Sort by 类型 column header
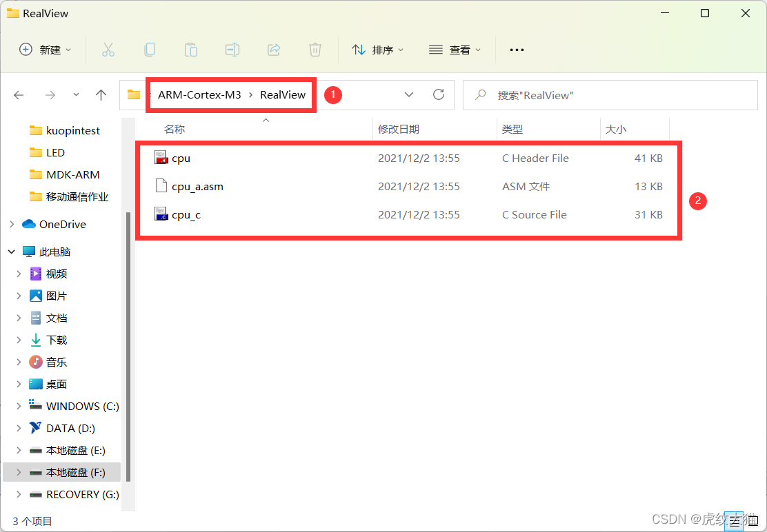This screenshot has width=767, height=532. pos(512,129)
